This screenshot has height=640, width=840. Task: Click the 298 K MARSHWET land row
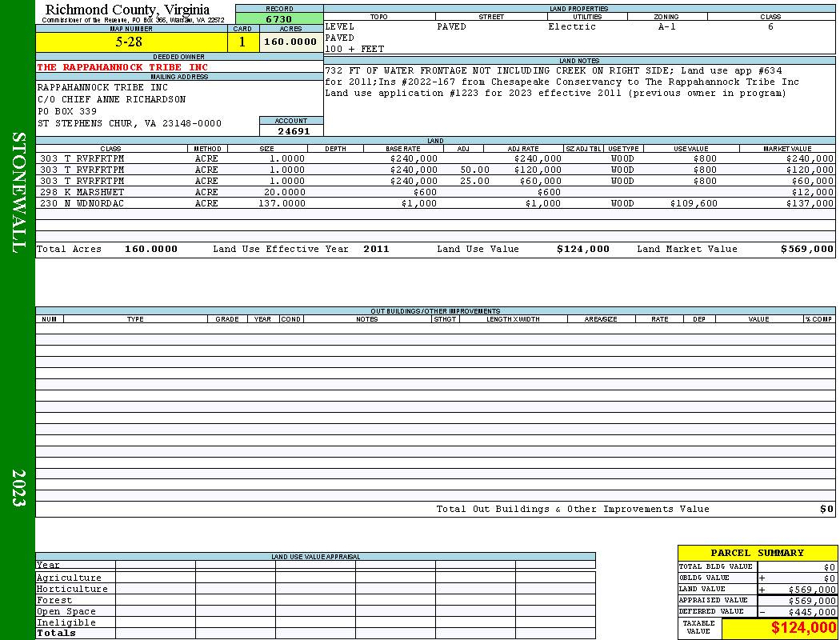tap(435, 192)
